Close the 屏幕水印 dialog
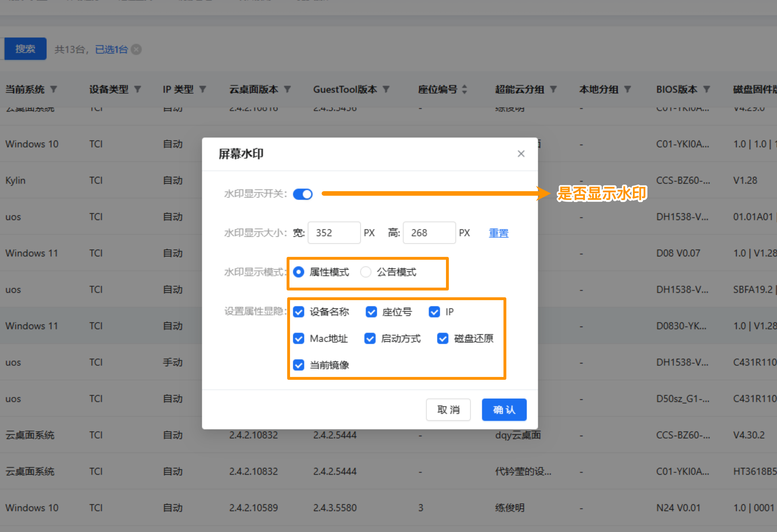Viewport: 777px width, 532px height. (x=521, y=154)
